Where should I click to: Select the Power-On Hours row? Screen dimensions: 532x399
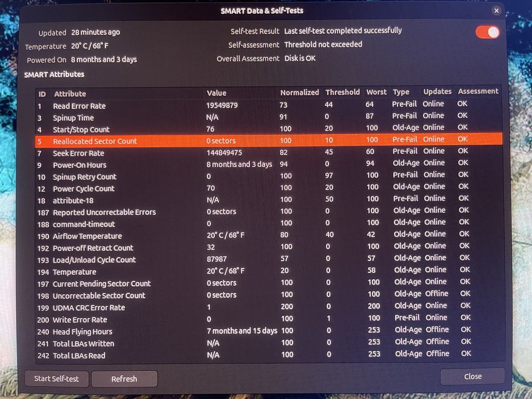269,164
